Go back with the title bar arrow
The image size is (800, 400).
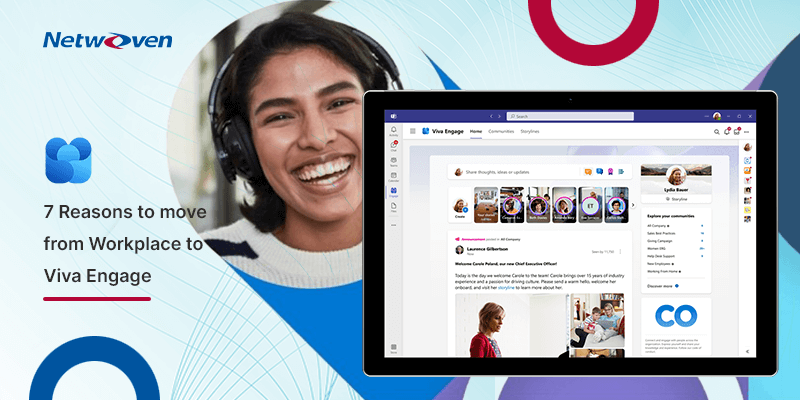point(491,116)
